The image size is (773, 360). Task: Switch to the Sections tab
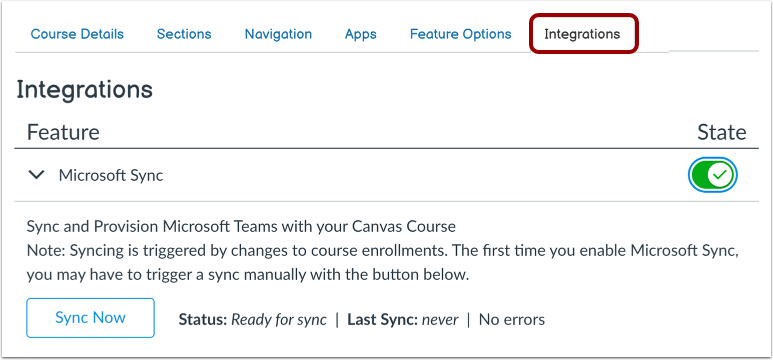184,34
